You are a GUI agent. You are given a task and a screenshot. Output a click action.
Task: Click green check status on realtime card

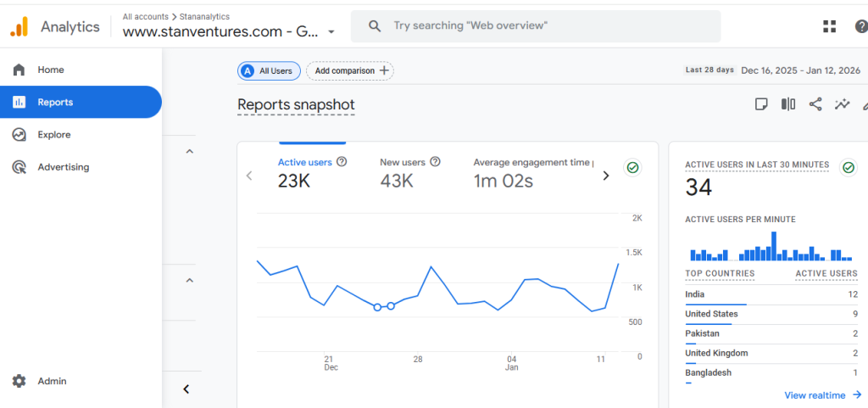pos(848,168)
